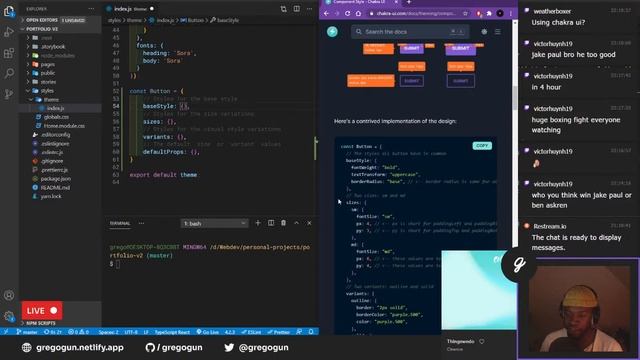Expand the Open Editors section
640x360 pixels.
point(60,20)
